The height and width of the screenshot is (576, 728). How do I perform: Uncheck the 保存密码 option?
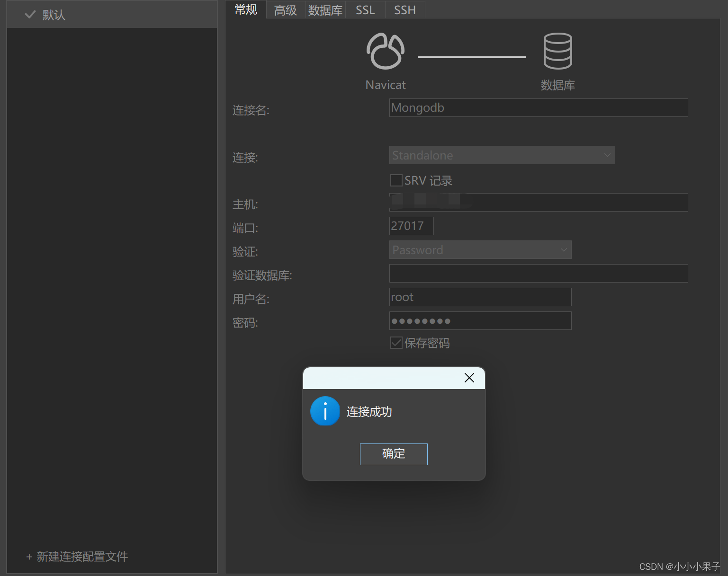click(x=396, y=343)
